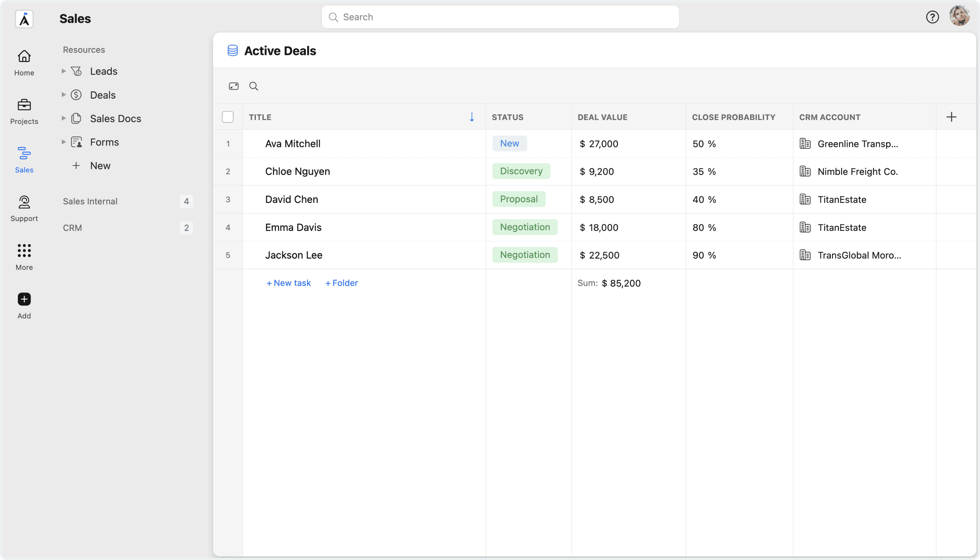Open the Sales Internal section
This screenshot has height=560, width=980.
(90, 201)
